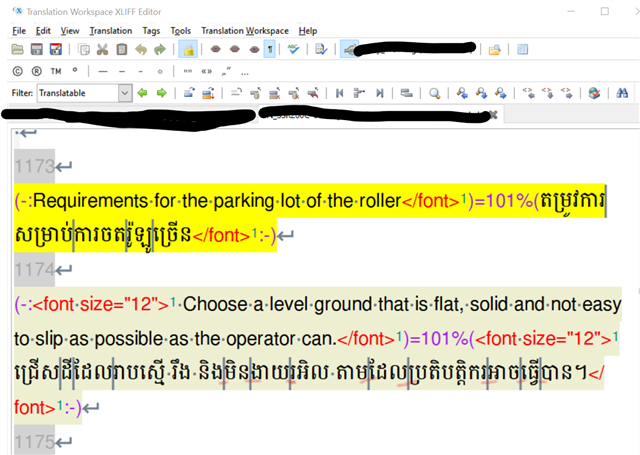
Task: Open the Filter Translatable dropdown arrow
Action: point(125,93)
